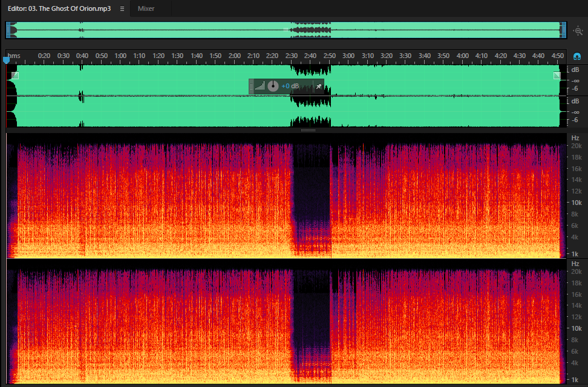Screen dimensions: 588x387
Task: Click the HUD drag grip on its left edge
Action: (x=251, y=86)
